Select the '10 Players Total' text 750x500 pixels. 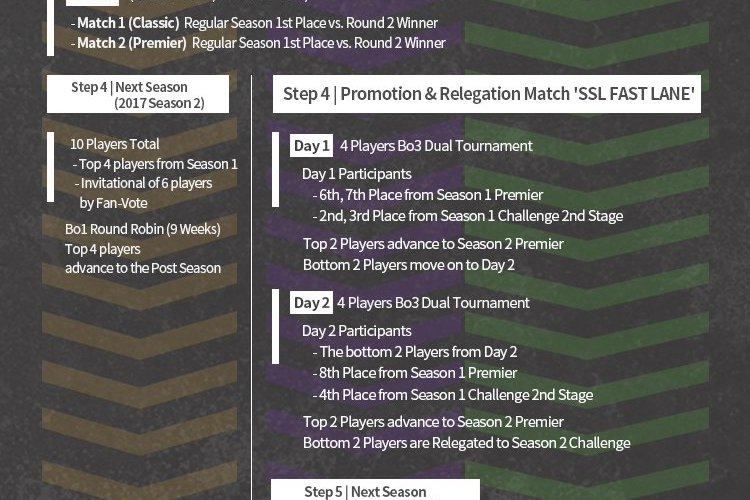pyautogui.click(x=114, y=144)
